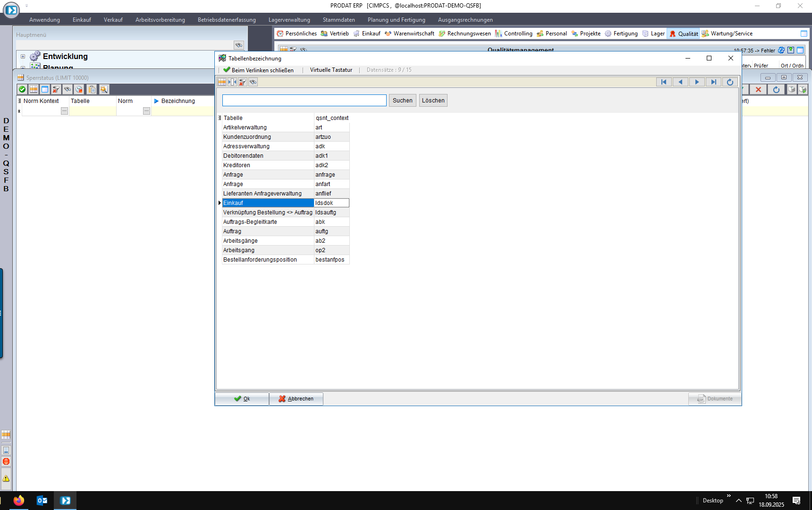
Task: Go to next record with right arrow
Action: pyautogui.click(x=697, y=82)
